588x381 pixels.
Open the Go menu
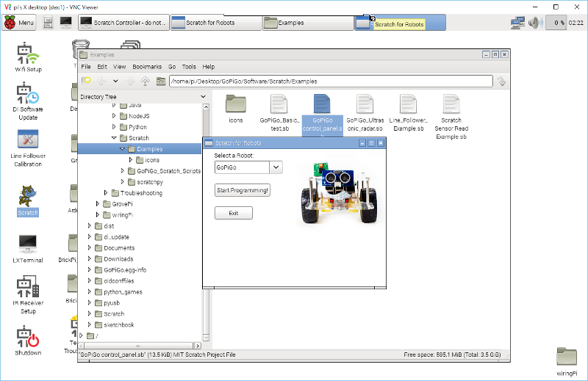(x=172, y=67)
